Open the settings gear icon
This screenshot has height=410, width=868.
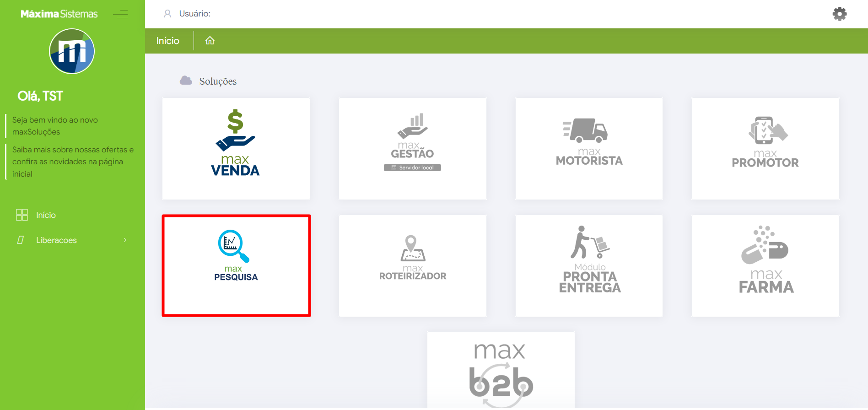[x=839, y=14]
